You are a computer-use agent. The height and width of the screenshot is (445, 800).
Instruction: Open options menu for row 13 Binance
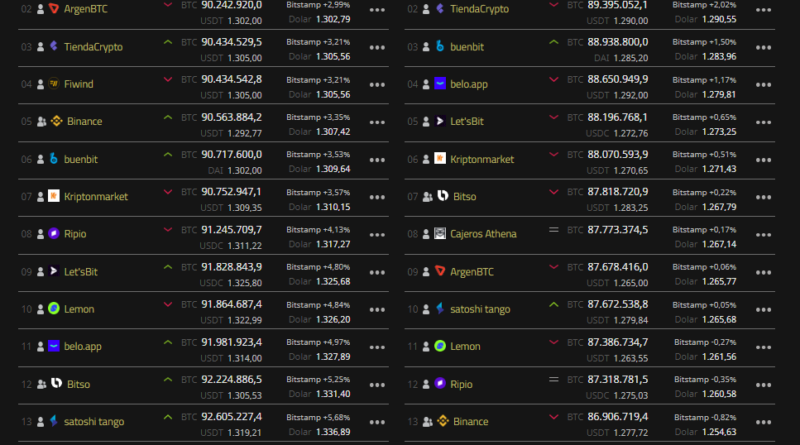[763, 421]
